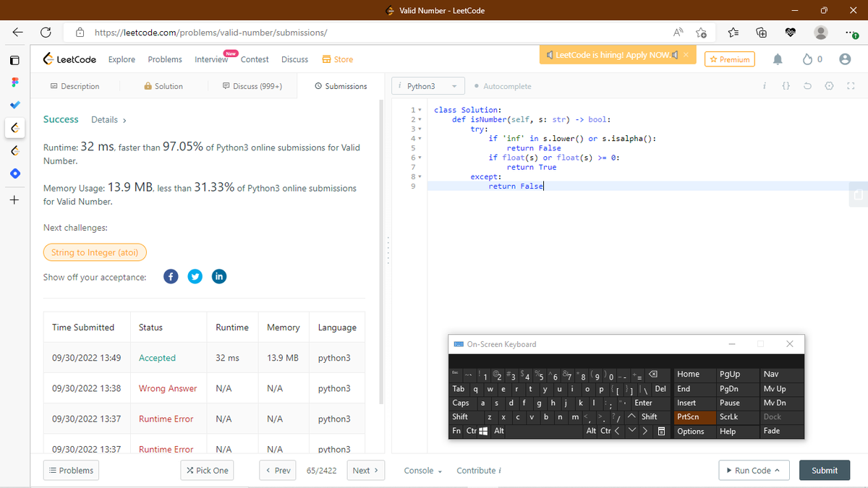868x488 pixels.
Task: Toggle the vertical tabs pane icon
Action: pyautogui.click(x=15, y=60)
